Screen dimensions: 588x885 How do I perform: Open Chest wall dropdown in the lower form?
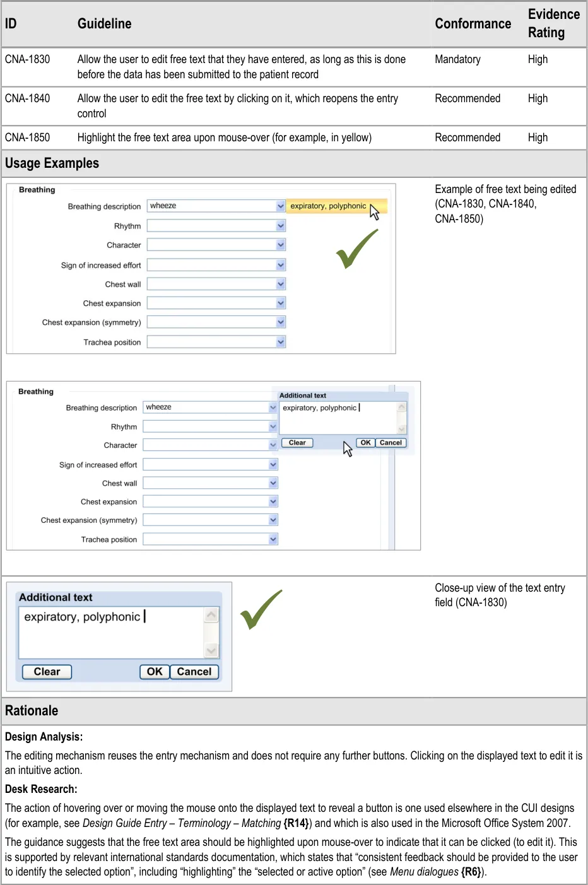tap(273, 483)
